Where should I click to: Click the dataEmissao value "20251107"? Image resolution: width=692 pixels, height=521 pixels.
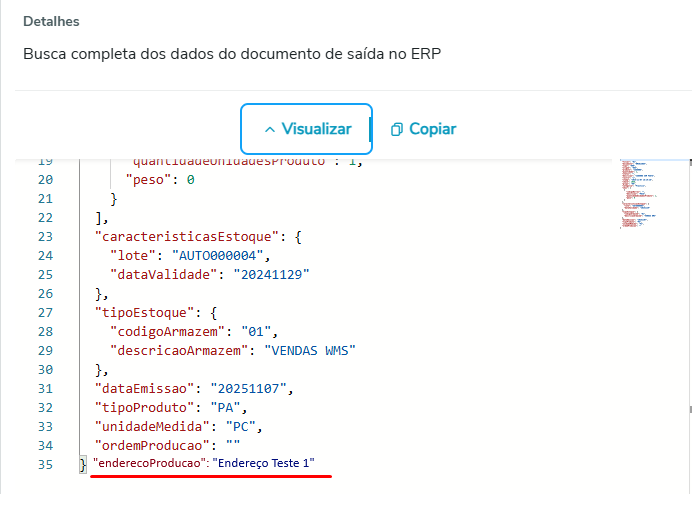click(x=248, y=388)
